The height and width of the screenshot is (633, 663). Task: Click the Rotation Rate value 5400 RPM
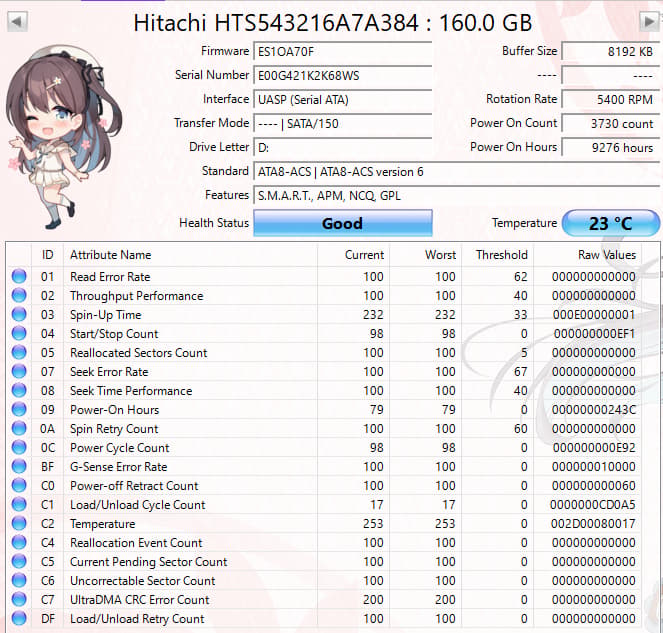[611, 100]
